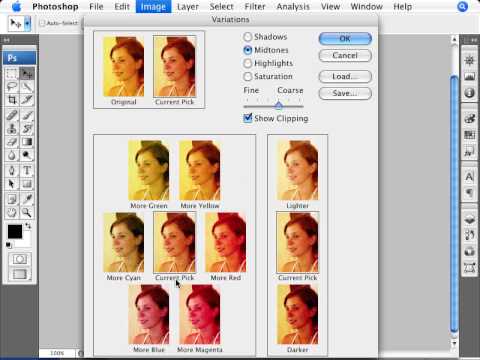Toggle the Auto-Select checkbox
Image resolution: width=480 pixels, height=360 pixels.
(42, 23)
